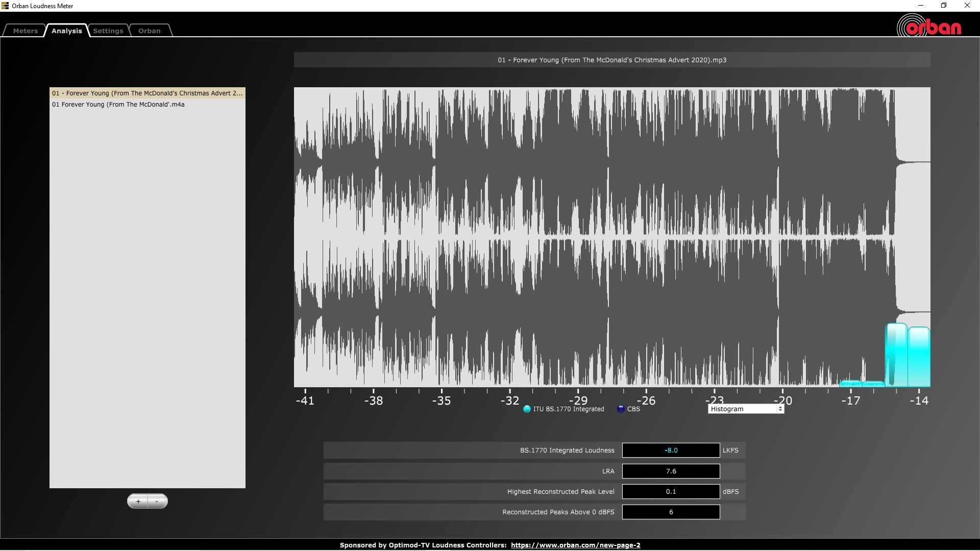Click the Highest Reconstructed Peak Level value
This screenshot has height=551, width=980.
671,492
